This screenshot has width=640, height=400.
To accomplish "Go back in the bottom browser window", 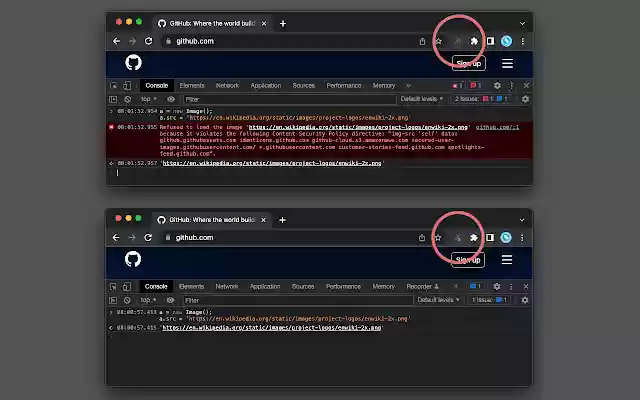I will 116,238.
